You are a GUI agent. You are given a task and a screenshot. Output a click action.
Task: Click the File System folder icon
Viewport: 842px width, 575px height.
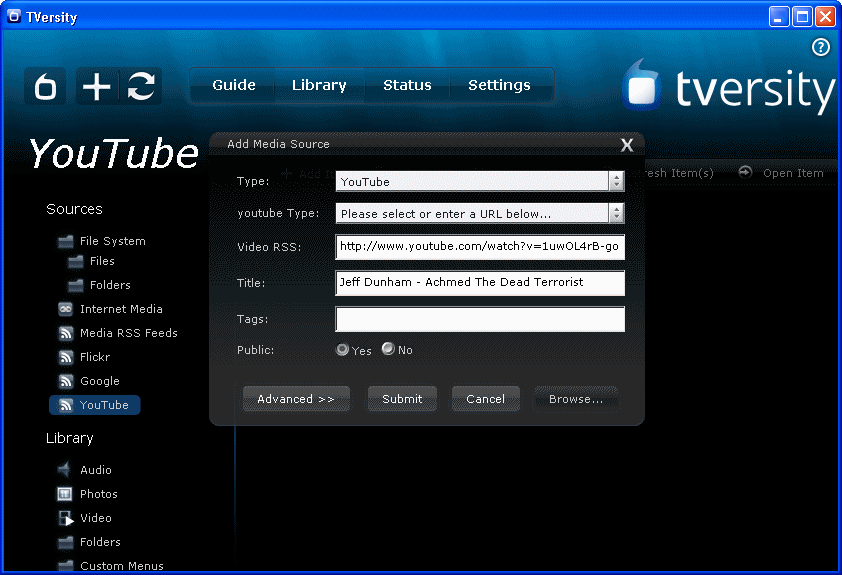click(66, 241)
